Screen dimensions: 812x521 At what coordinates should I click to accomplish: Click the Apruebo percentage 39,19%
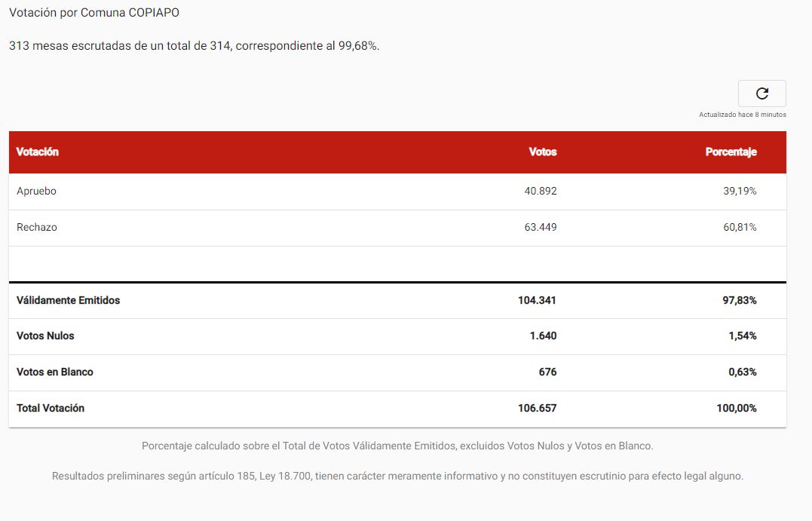pyautogui.click(x=740, y=191)
